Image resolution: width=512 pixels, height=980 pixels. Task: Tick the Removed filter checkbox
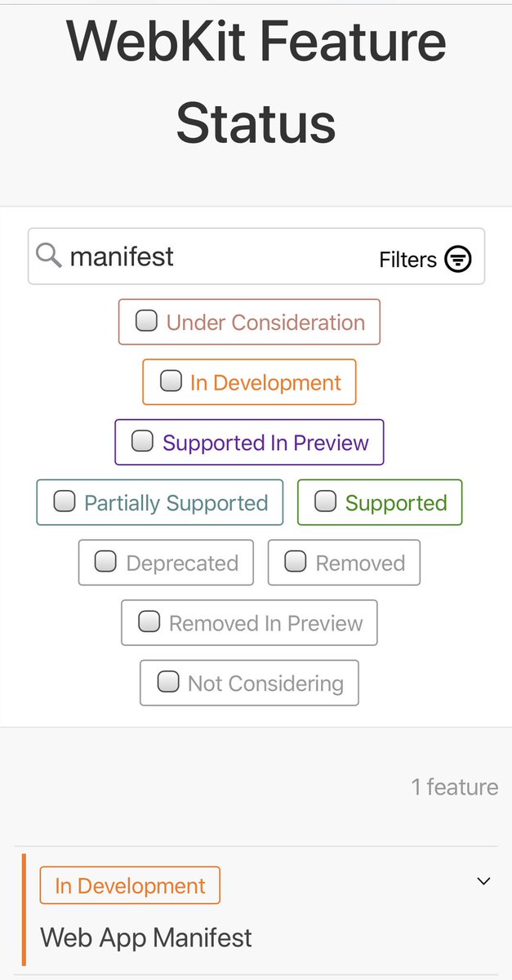click(x=295, y=561)
